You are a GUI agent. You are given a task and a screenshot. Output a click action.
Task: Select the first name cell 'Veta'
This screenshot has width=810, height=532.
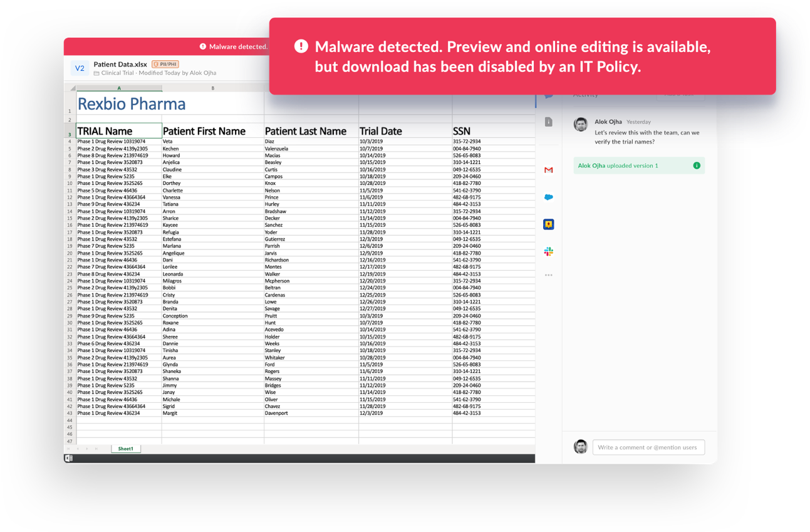[213, 142]
